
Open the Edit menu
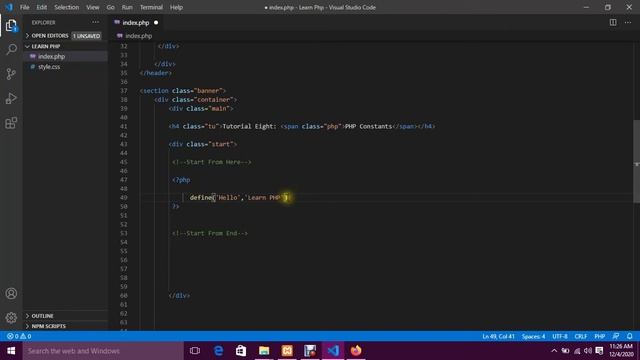[x=42, y=7]
